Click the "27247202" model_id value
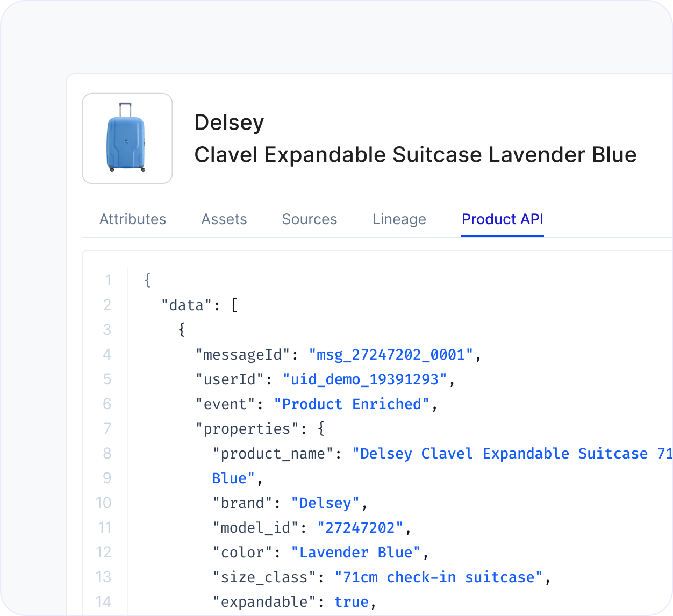The image size is (673, 616). (360, 528)
